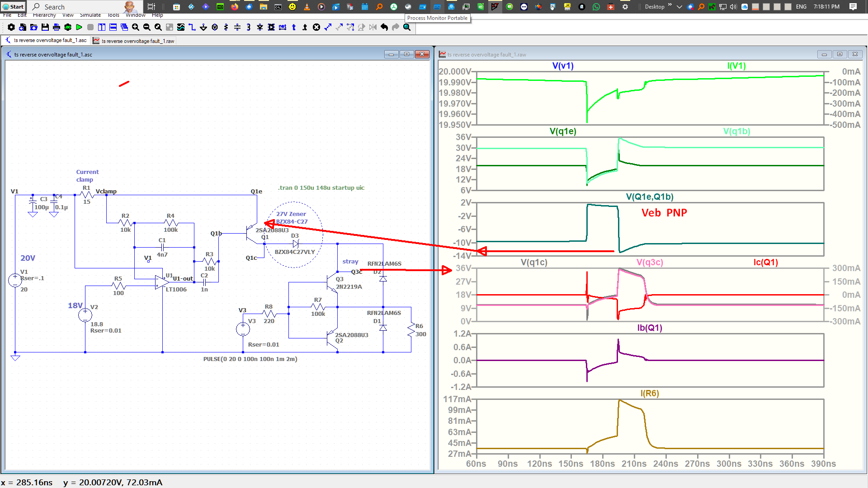This screenshot has width=868, height=488.
Task: Click the V(Q1e,Q1b) trace label
Action: 650,197
